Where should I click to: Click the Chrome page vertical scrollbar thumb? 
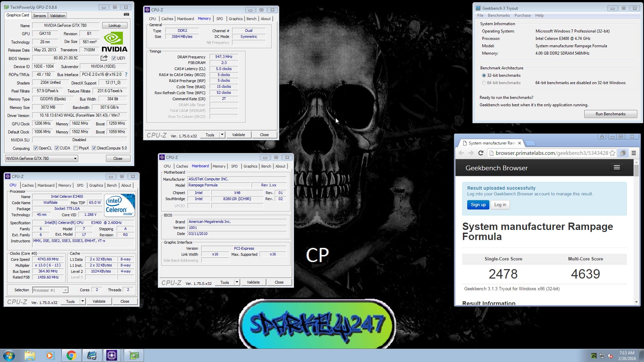(x=636, y=170)
